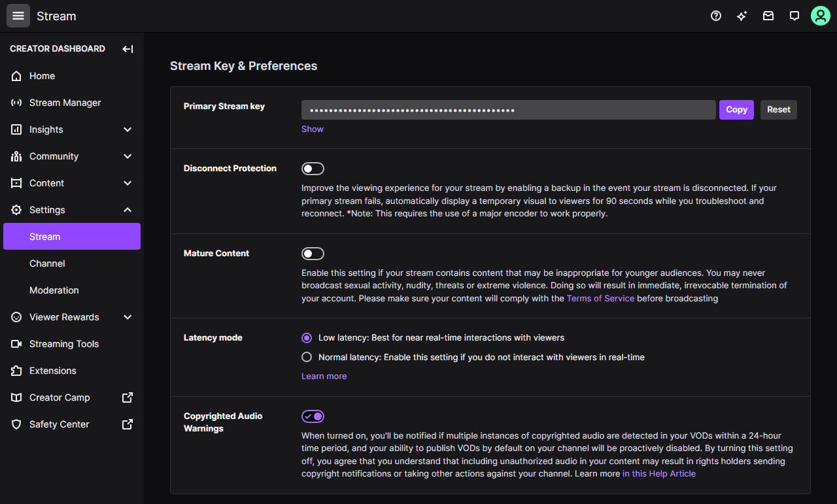Image resolution: width=837 pixels, height=504 pixels.
Task: Collapse the Settings section chevron
Action: coord(128,210)
